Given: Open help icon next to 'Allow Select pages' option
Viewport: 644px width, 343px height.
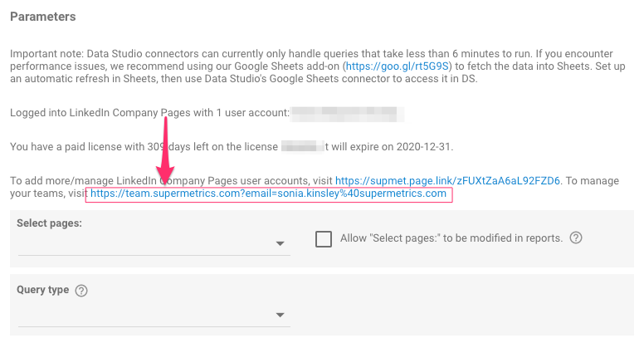Looking at the screenshot, I should pos(576,238).
